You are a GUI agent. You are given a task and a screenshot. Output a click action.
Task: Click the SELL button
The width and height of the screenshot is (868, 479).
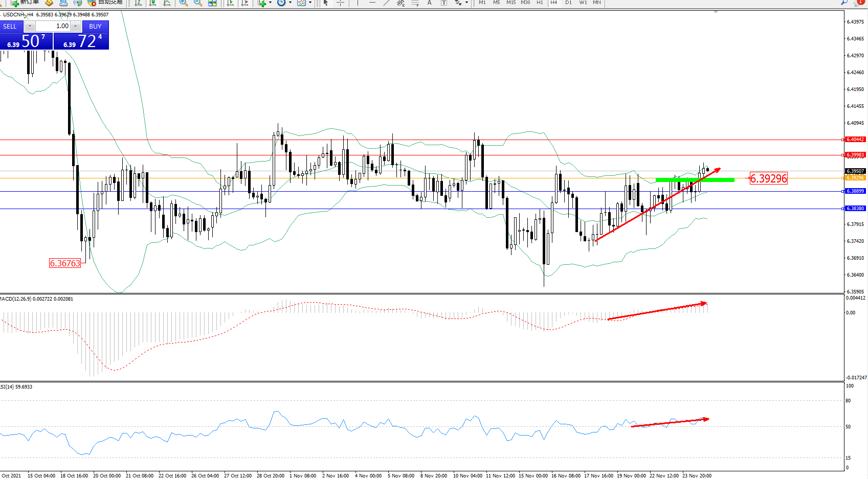pos(10,26)
